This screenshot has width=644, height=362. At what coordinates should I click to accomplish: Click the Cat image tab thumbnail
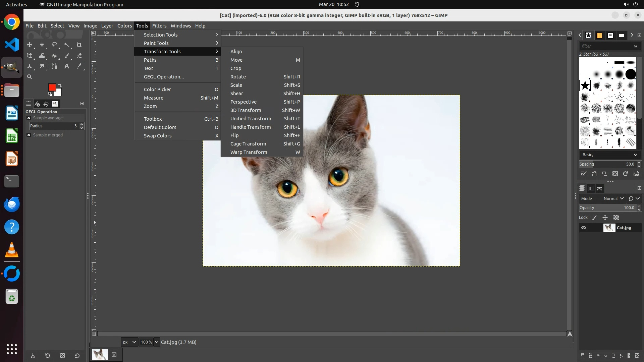point(100,355)
